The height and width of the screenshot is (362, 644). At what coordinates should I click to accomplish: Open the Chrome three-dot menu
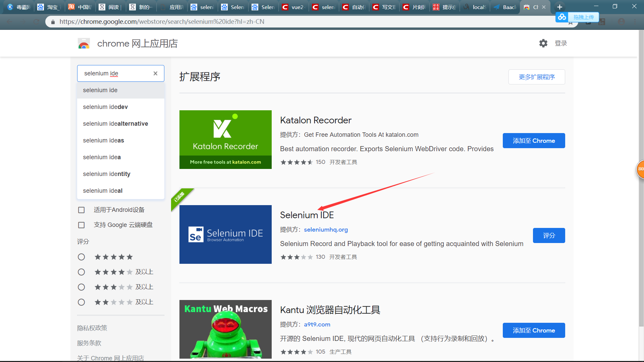635,22
